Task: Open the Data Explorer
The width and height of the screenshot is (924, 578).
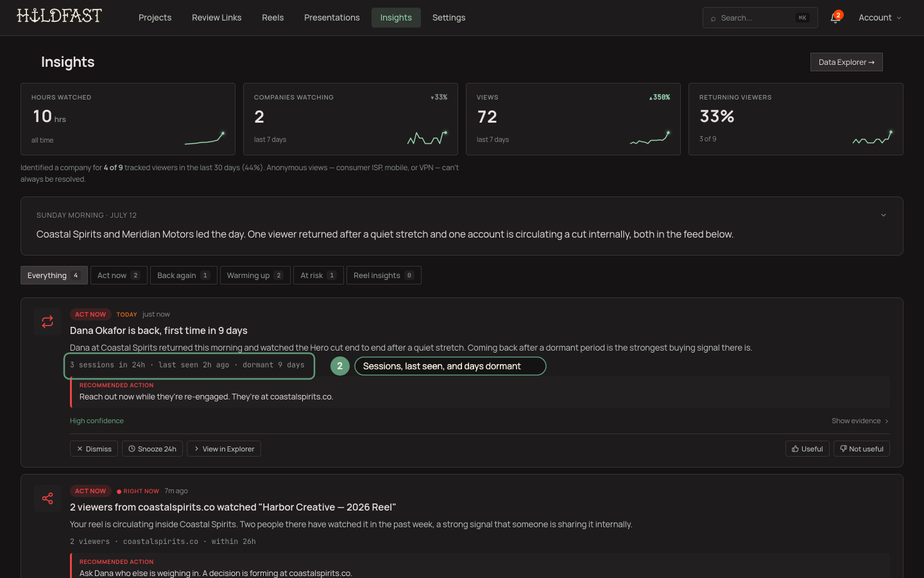Action: pos(846,62)
